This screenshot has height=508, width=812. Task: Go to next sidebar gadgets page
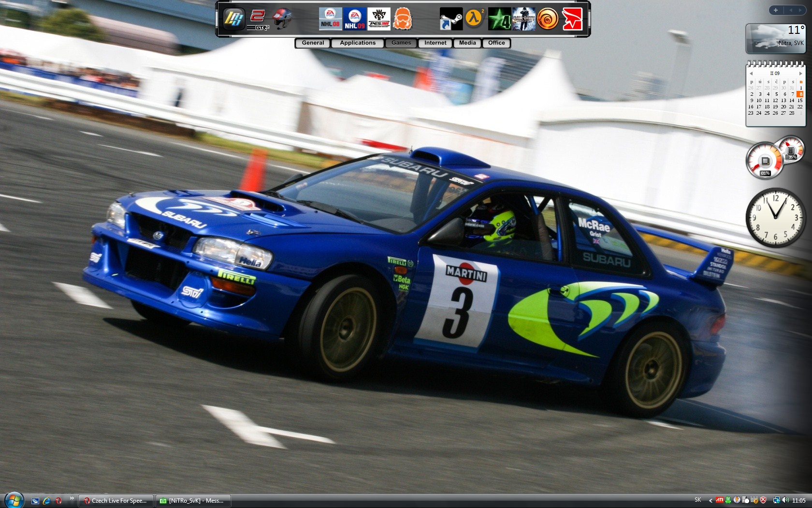click(800, 10)
